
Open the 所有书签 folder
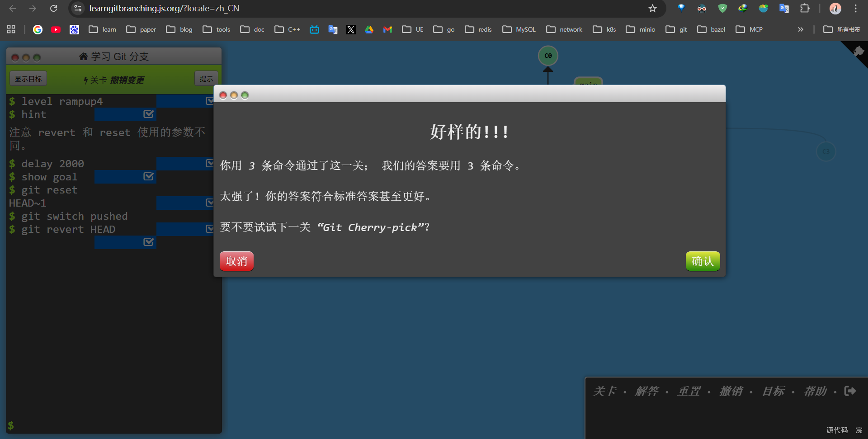coord(842,29)
